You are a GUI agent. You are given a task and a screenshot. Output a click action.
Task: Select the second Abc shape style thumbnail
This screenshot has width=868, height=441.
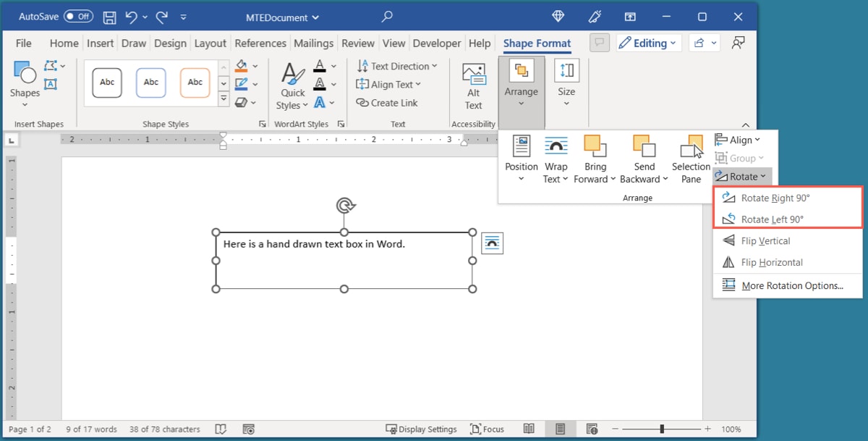pyautogui.click(x=150, y=82)
